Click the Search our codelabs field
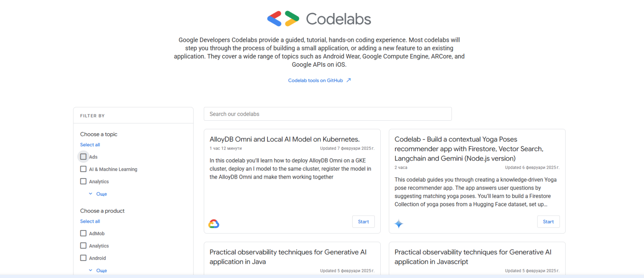 pyautogui.click(x=328, y=114)
